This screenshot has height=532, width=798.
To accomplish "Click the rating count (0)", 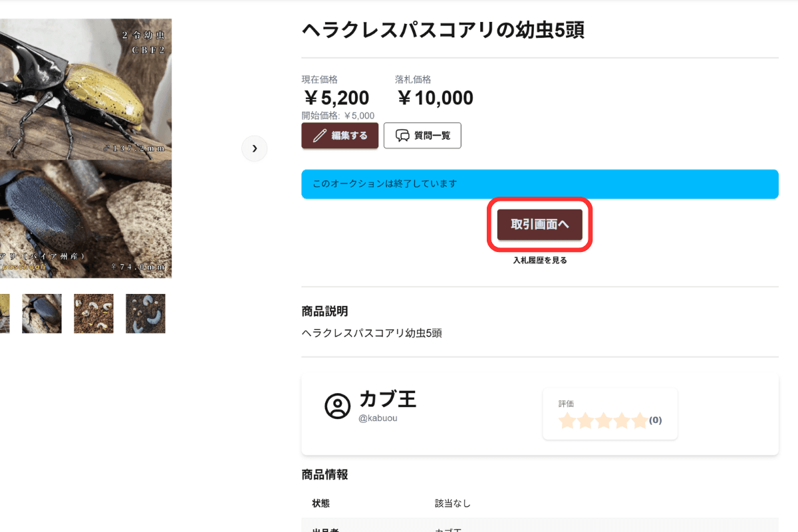I will click(655, 420).
